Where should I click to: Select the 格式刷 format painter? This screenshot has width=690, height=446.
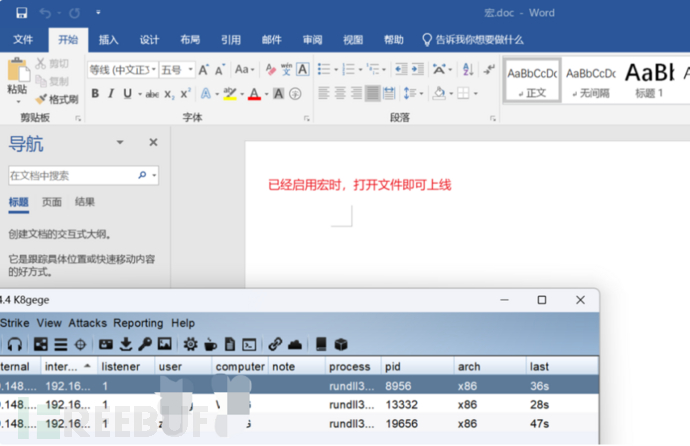point(57,99)
